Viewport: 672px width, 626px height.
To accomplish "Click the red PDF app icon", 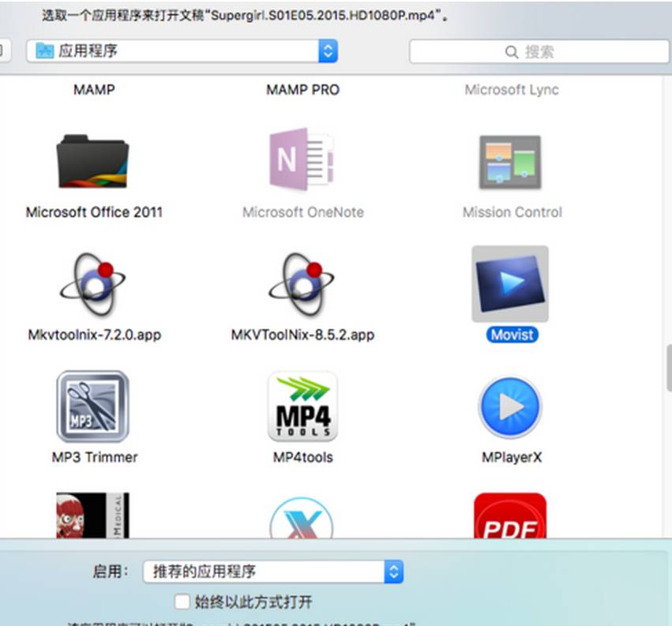I will click(510, 517).
